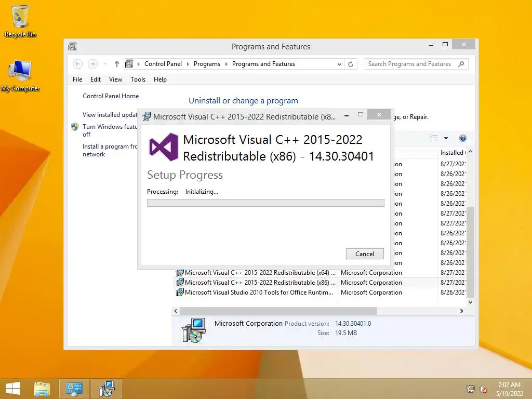Viewport: 532px width, 399px height.
Task: Open the view options dropdown arrow
Action: point(446,138)
